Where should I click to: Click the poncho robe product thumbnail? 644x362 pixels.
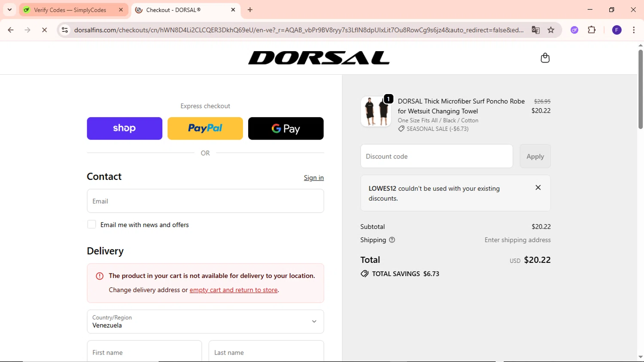(376, 111)
